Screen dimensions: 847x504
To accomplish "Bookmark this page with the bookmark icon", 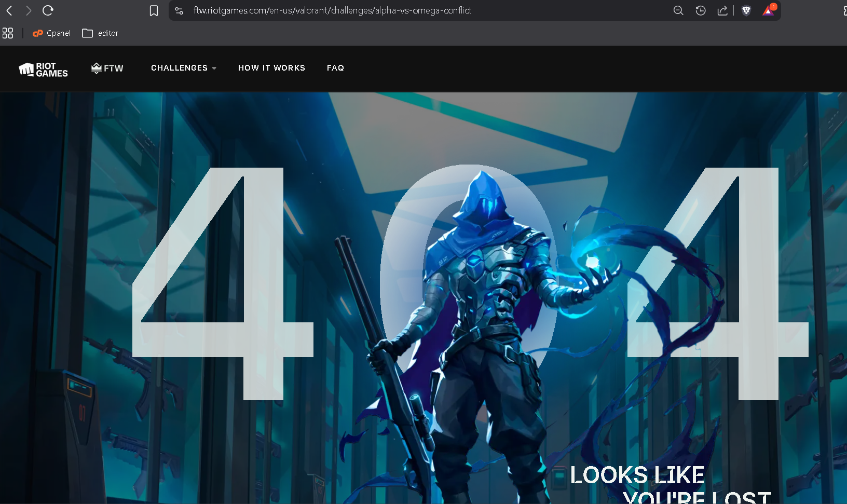I will [x=154, y=10].
